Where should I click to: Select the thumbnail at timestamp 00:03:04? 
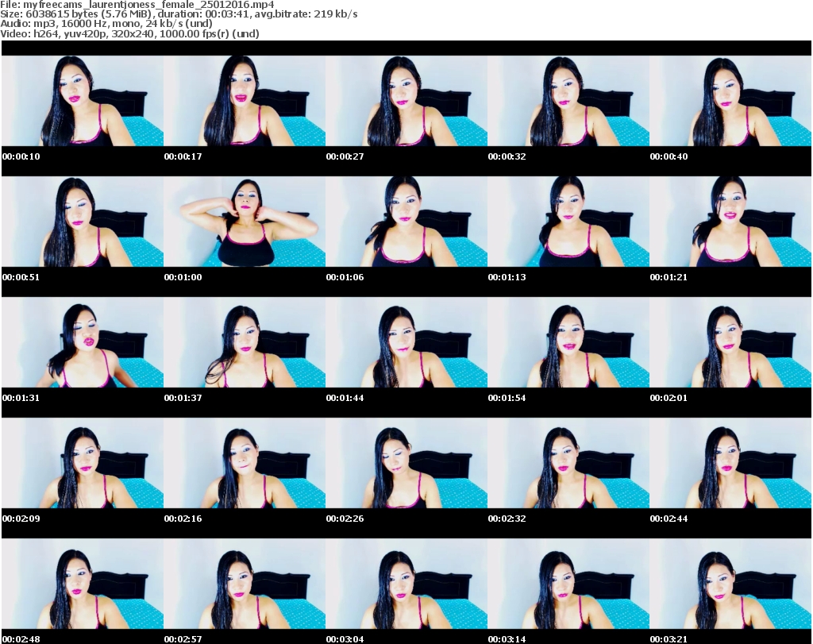tap(406, 584)
